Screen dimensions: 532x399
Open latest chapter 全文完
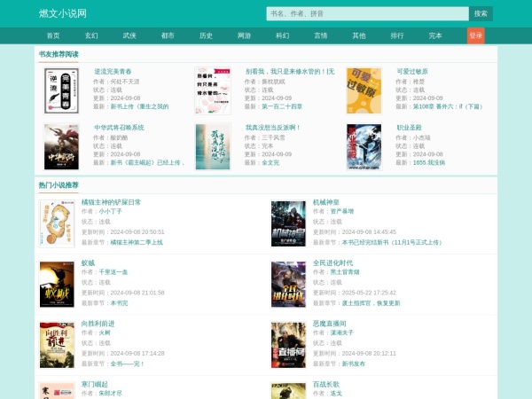pyautogui.click(x=270, y=162)
